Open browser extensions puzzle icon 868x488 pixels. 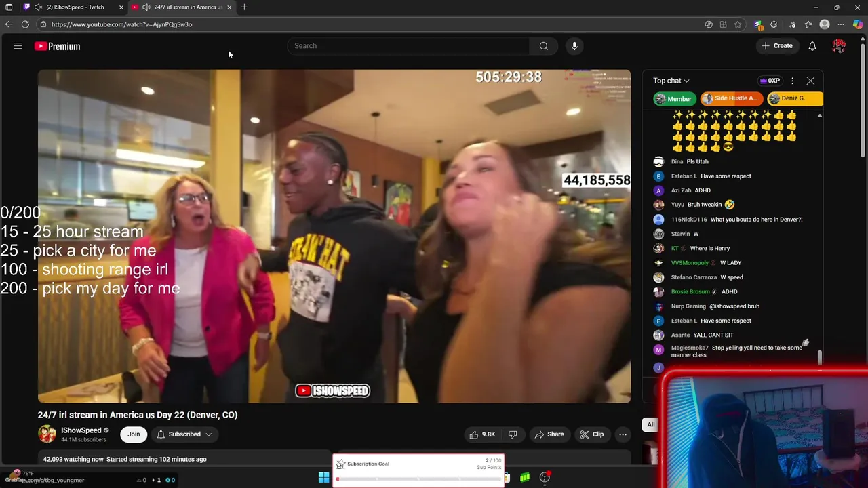point(774,24)
